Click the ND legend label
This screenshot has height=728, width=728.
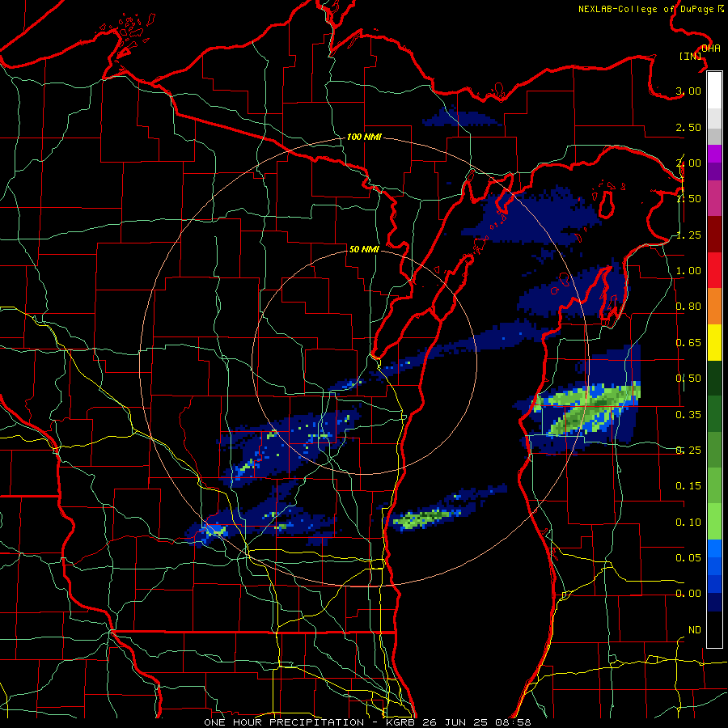pos(695,630)
